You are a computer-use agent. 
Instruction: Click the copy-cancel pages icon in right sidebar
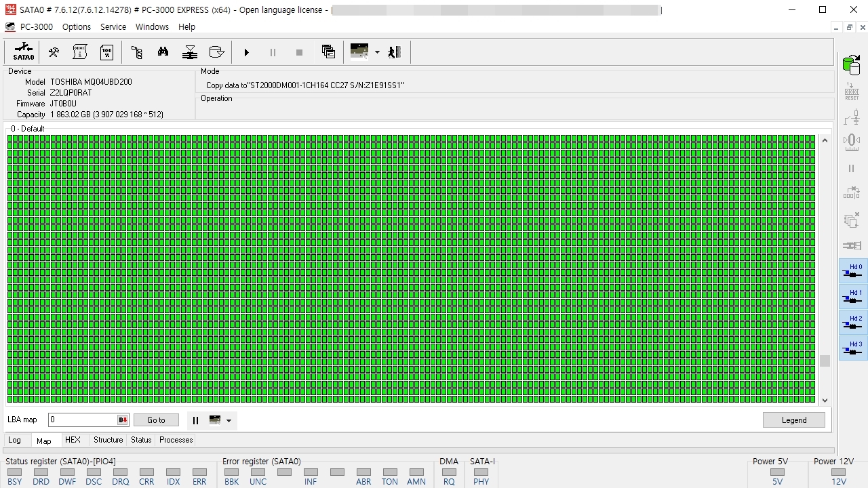click(852, 220)
